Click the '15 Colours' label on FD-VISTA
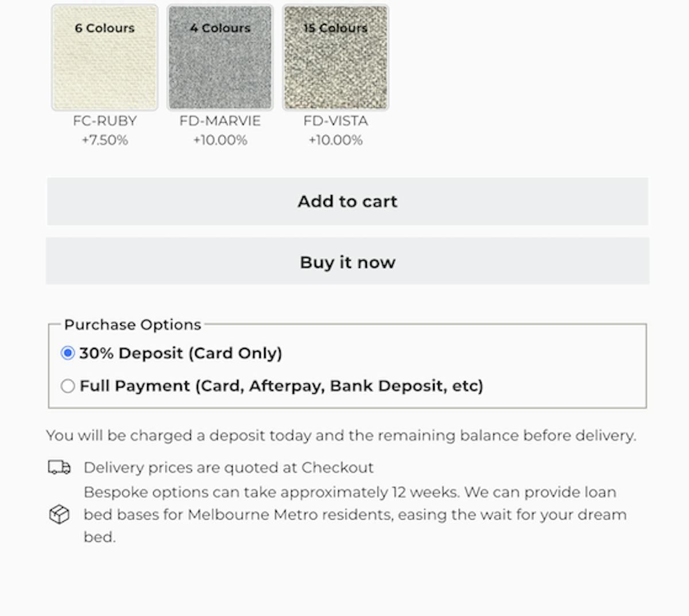The image size is (689, 616). pyautogui.click(x=335, y=28)
